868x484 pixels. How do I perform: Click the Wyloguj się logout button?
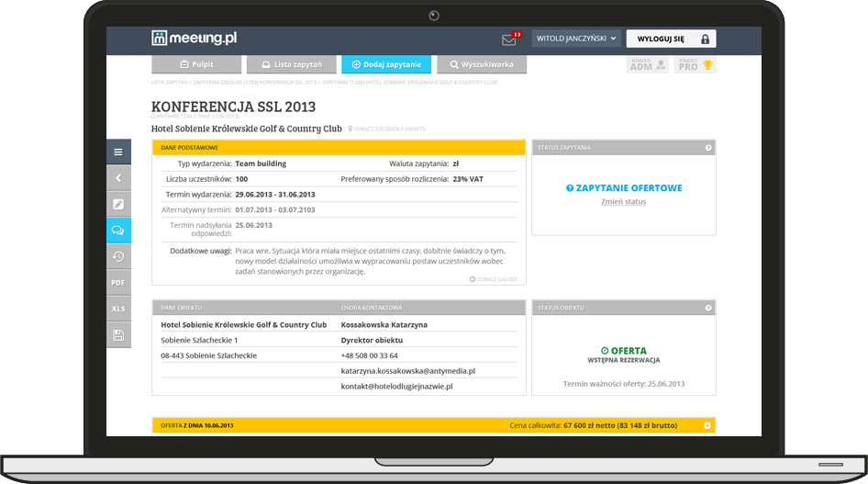(671, 39)
